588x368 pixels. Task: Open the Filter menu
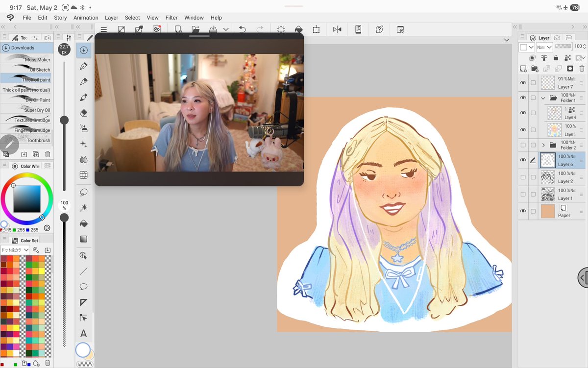(x=171, y=18)
